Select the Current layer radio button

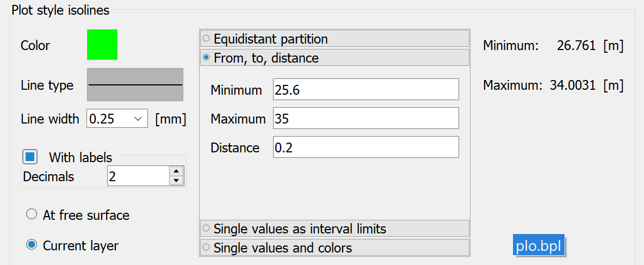click(x=32, y=245)
